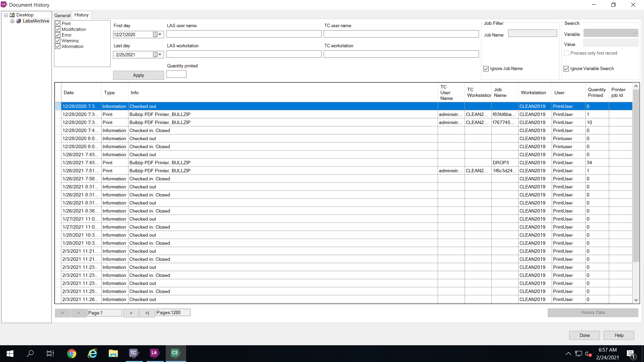Collapse the Desktop tree node
The image size is (644, 362).
click(x=6, y=15)
